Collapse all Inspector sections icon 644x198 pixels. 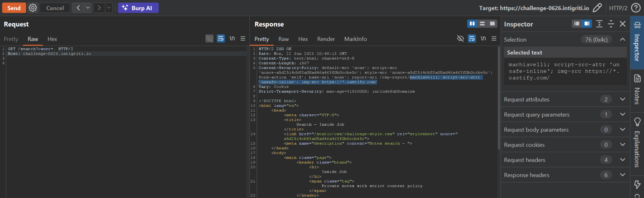point(611,24)
